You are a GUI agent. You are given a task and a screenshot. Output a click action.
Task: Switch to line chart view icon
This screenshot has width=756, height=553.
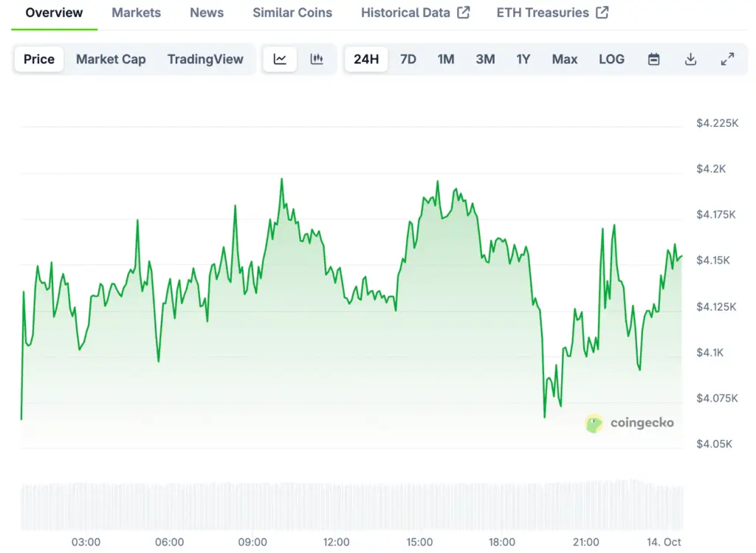tap(280, 59)
